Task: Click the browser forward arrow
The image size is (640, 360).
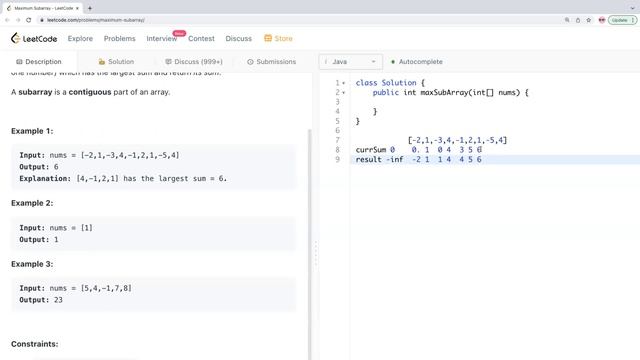Action: [x=18, y=20]
